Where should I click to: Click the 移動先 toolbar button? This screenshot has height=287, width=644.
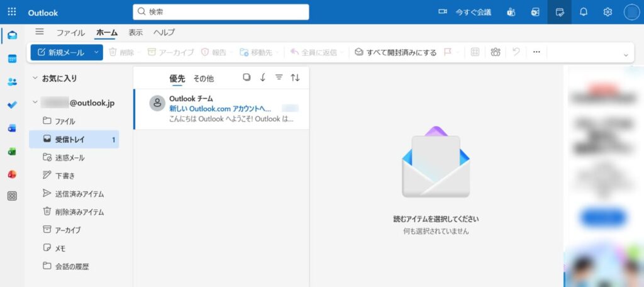pos(257,52)
